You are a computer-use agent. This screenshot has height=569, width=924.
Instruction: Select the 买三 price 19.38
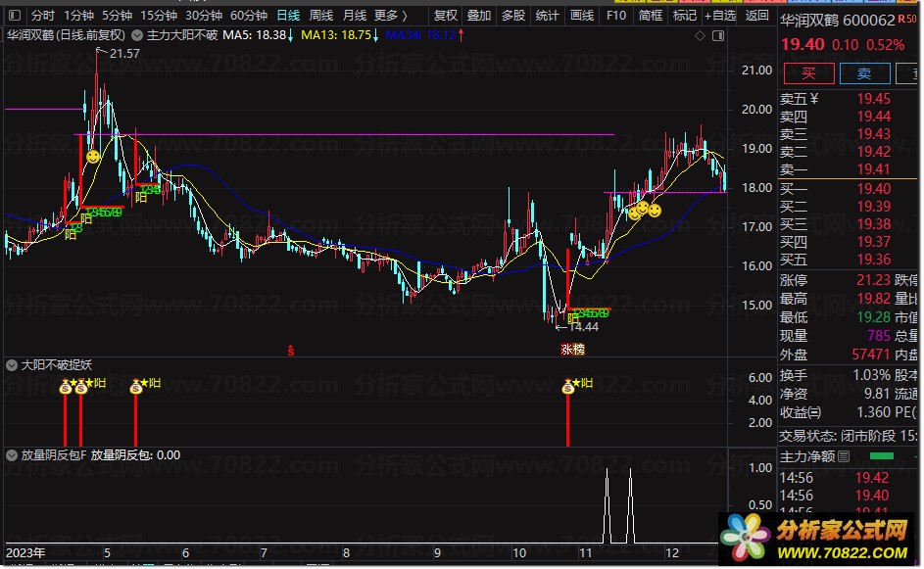[x=874, y=224]
